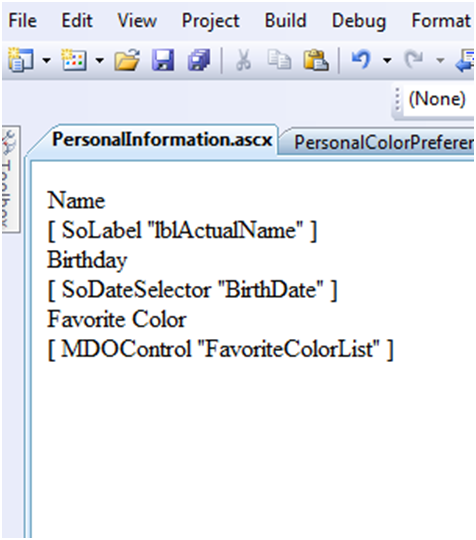Expand the Add New Item dropdown arrow

pyautogui.click(x=100, y=61)
